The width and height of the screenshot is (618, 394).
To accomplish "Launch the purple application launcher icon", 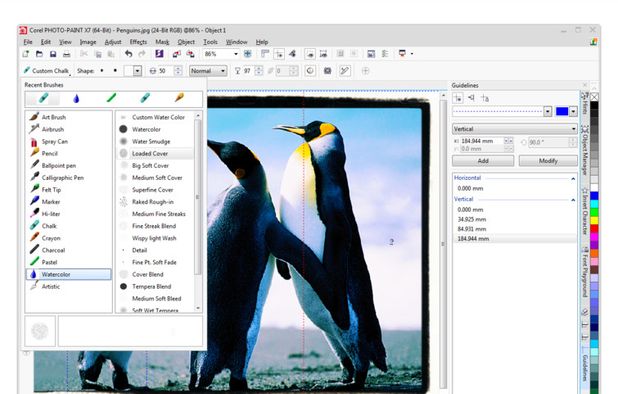I will [x=159, y=54].
